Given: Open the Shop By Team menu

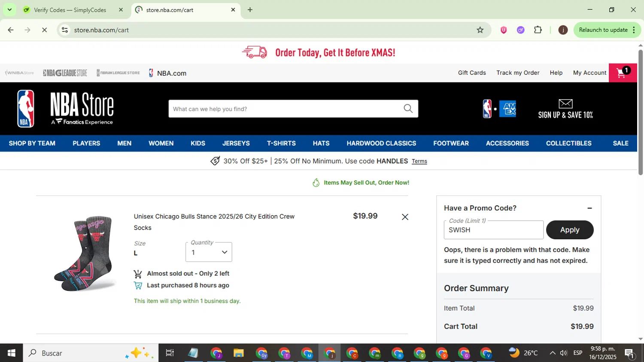Looking at the screenshot, I should pyautogui.click(x=32, y=143).
